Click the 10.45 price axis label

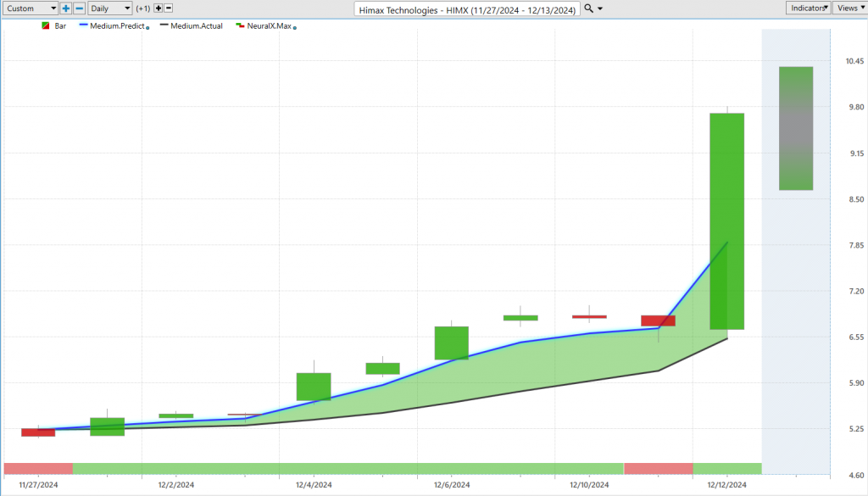[x=854, y=61]
